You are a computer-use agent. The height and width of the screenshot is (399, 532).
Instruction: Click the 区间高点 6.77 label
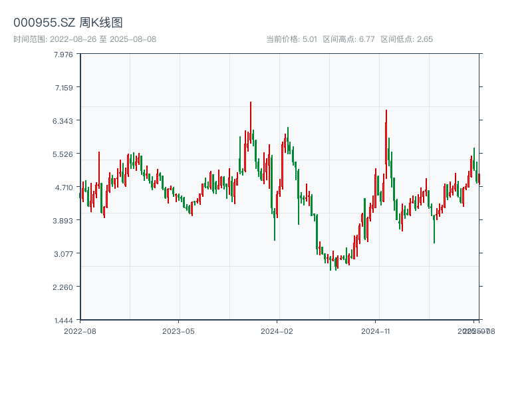[x=348, y=39]
